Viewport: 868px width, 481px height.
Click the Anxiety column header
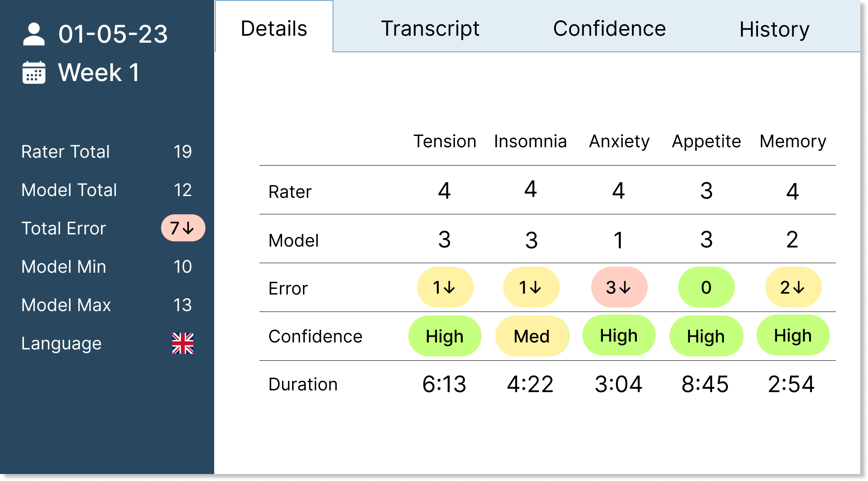pos(619,142)
